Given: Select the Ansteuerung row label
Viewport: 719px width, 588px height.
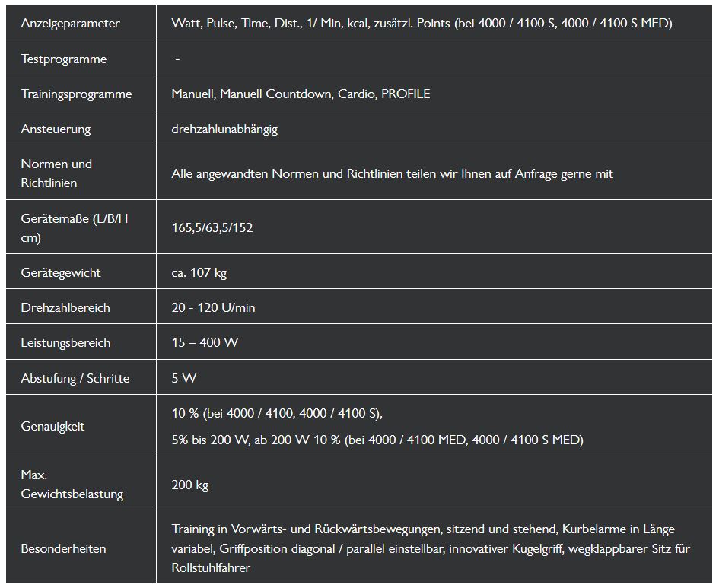Looking at the screenshot, I should 56,129.
